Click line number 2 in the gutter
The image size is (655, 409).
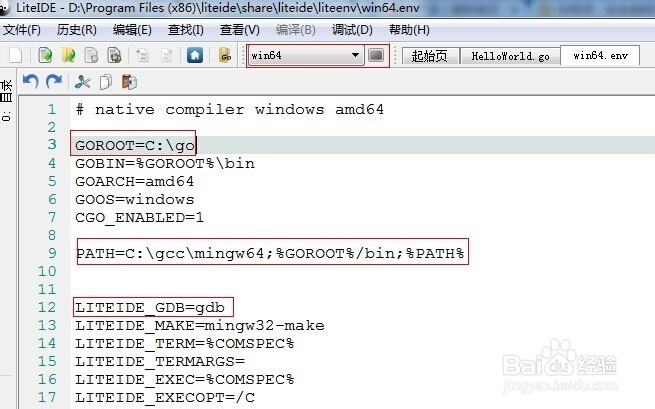[52, 127]
